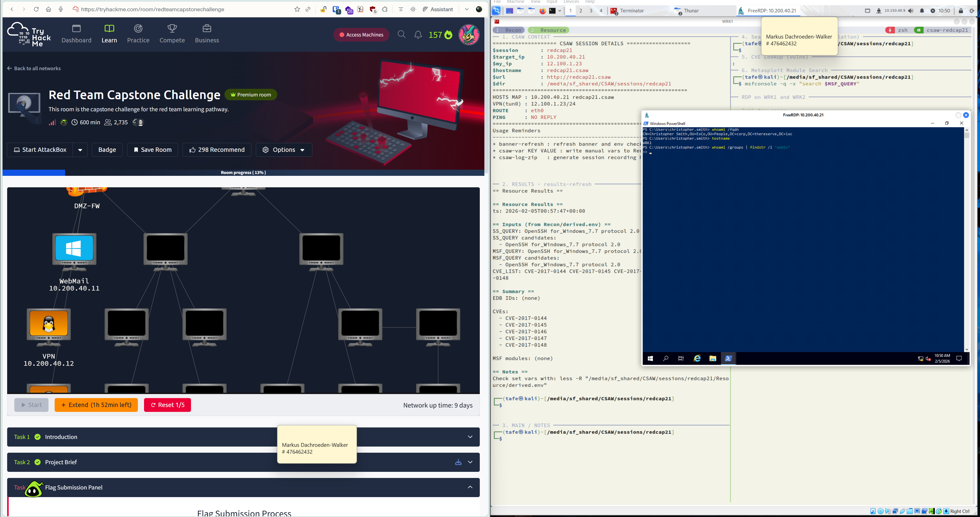Open the Start AttackBox dropdown arrow

tap(80, 150)
